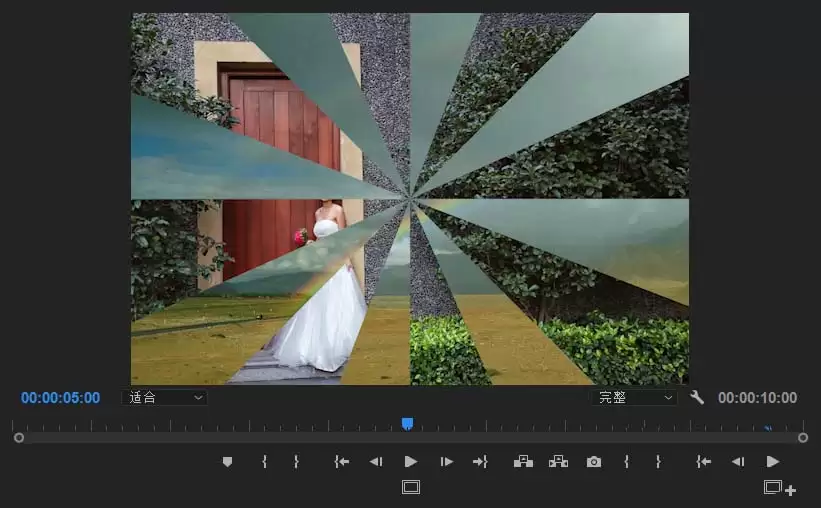Toggle the Safe Margins overlay button
Viewport: 821px width, 508px height.
coord(410,487)
